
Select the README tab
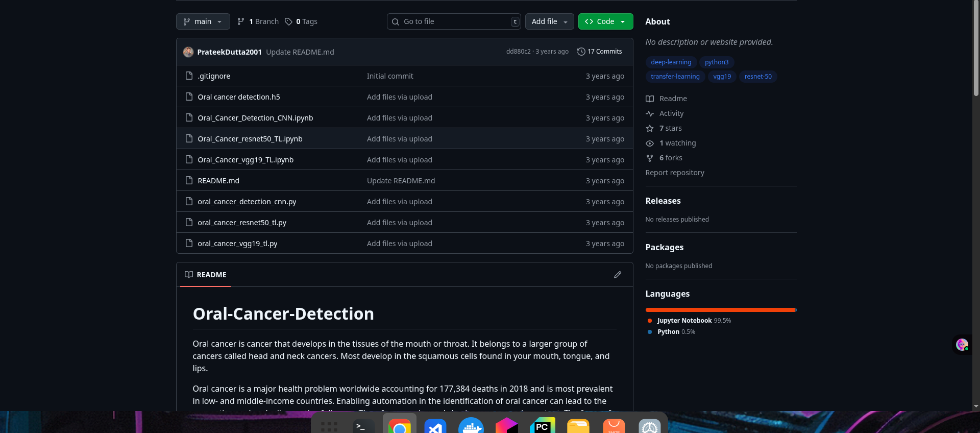(x=206, y=275)
